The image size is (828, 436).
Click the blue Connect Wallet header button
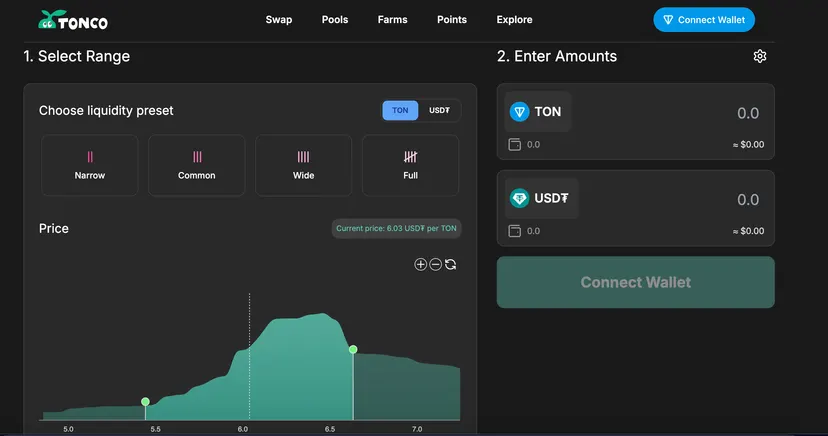tap(704, 20)
